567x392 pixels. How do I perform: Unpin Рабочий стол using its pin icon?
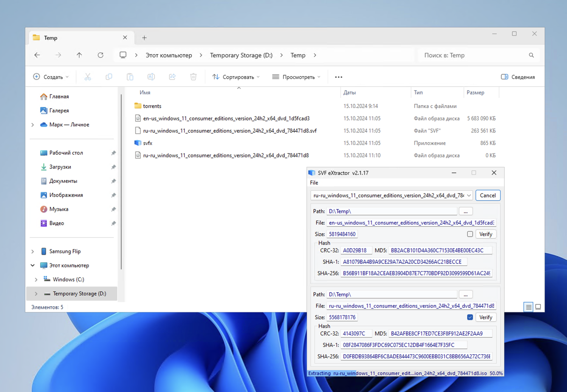(113, 153)
